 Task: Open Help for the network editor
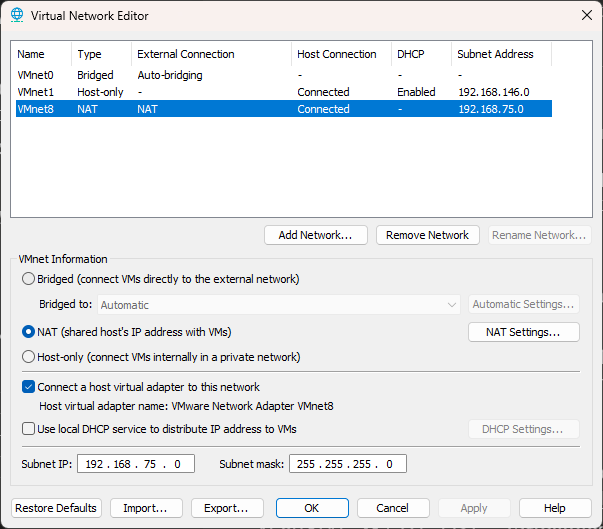[555, 508]
